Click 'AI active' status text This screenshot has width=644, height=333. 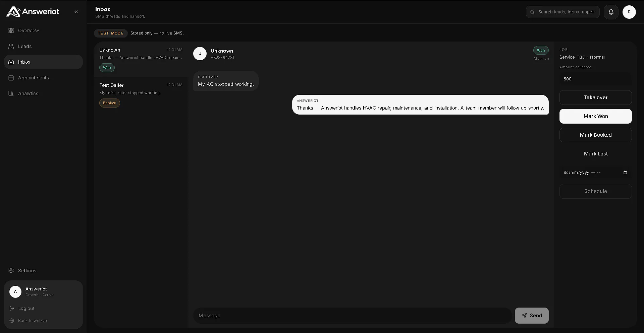(x=541, y=59)
